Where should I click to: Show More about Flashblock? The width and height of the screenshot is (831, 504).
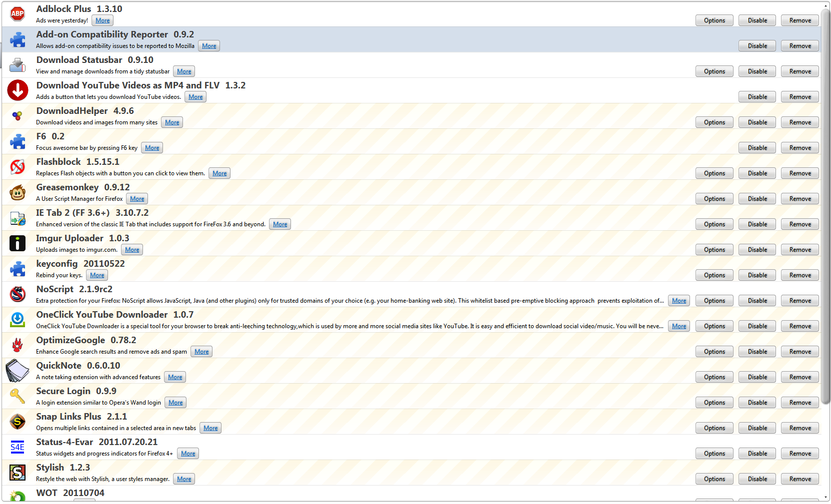point(219,173)
